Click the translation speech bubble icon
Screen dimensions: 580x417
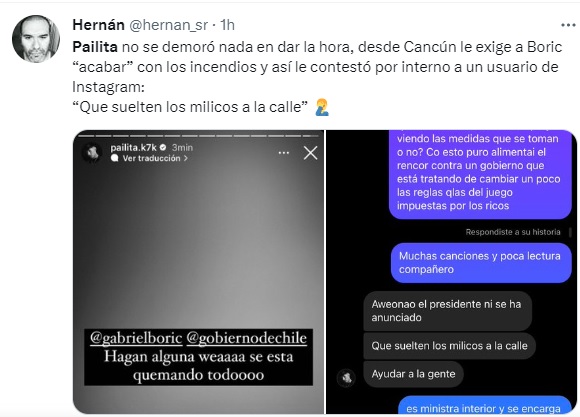point(115,158)
